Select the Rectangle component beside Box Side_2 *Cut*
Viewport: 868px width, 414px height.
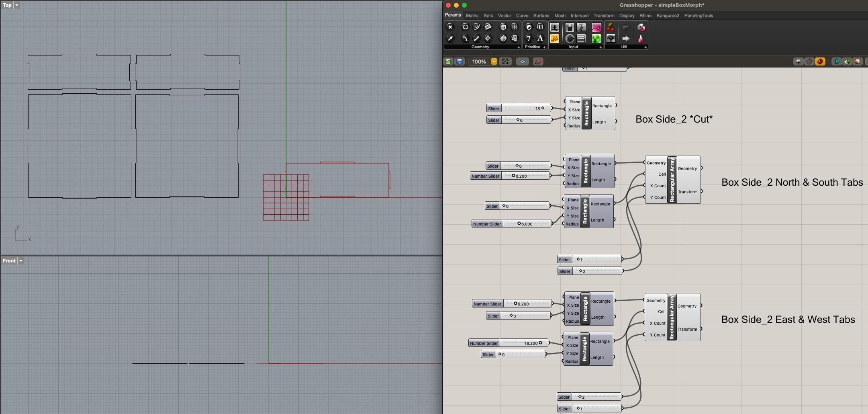click(x=590, y=113)
